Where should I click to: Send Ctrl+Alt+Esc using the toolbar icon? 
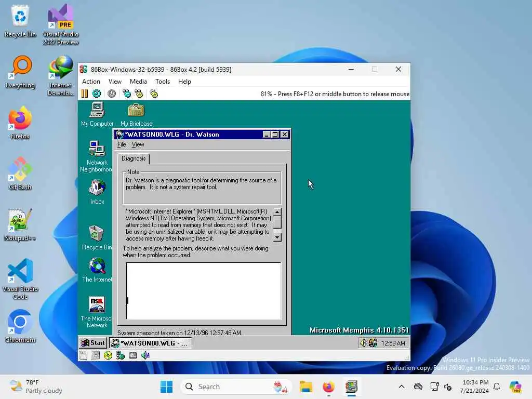139,94
